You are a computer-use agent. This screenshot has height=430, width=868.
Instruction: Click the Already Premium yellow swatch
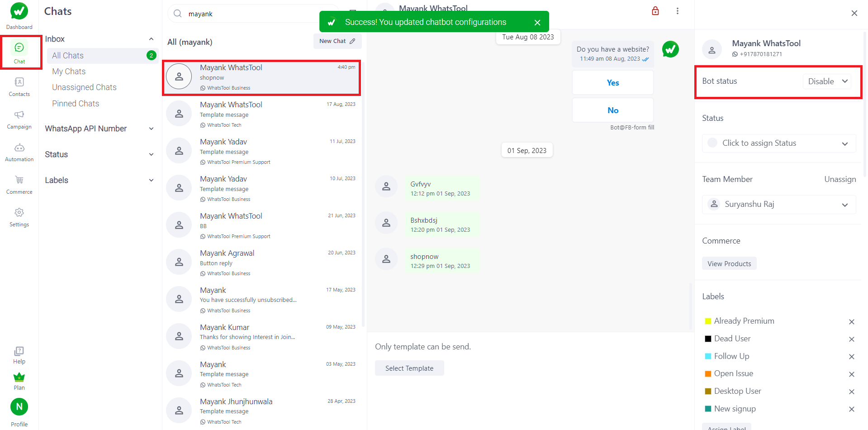(x=708, y=321)
